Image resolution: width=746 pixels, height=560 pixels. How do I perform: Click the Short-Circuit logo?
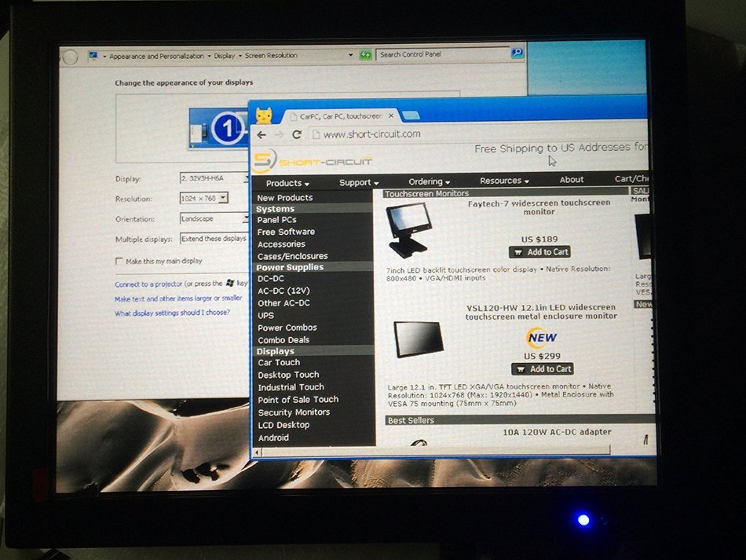pos(312,161)
